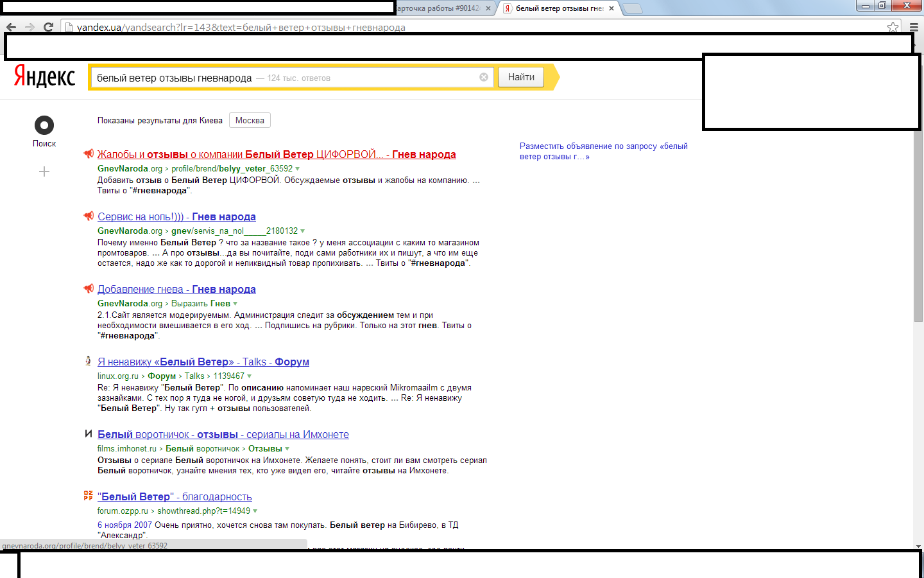Open the Chrome hamburger menu
The image size is (924, 578).
click(914, 27)
